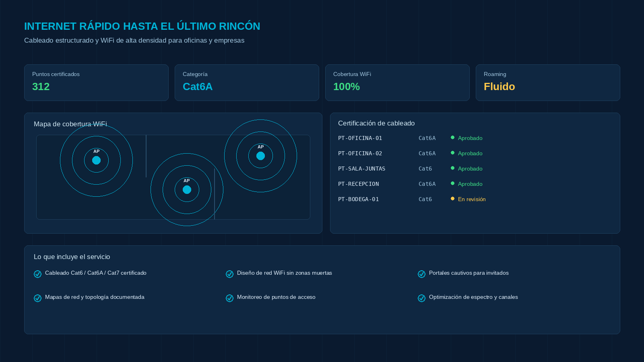This screenshot has width=644, height=362.
Task: Click Certificación de cableado heading
Action: (x=376, y=123)
